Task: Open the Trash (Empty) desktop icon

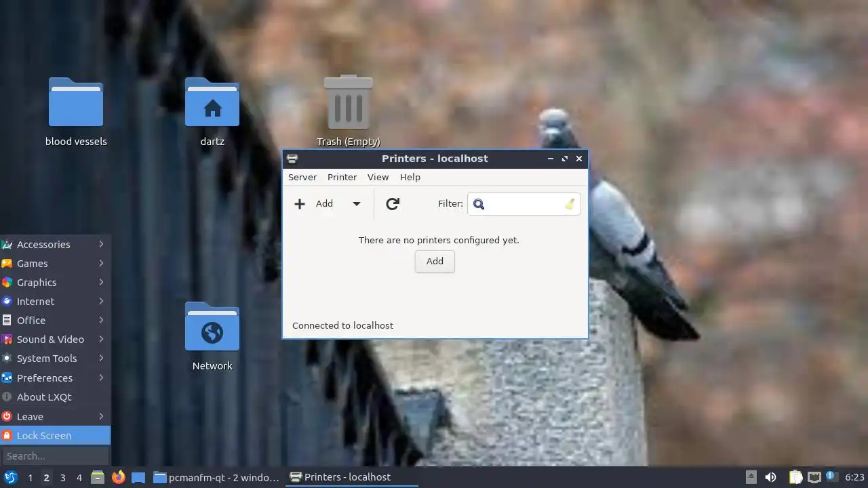Action: tap(349, 112)
